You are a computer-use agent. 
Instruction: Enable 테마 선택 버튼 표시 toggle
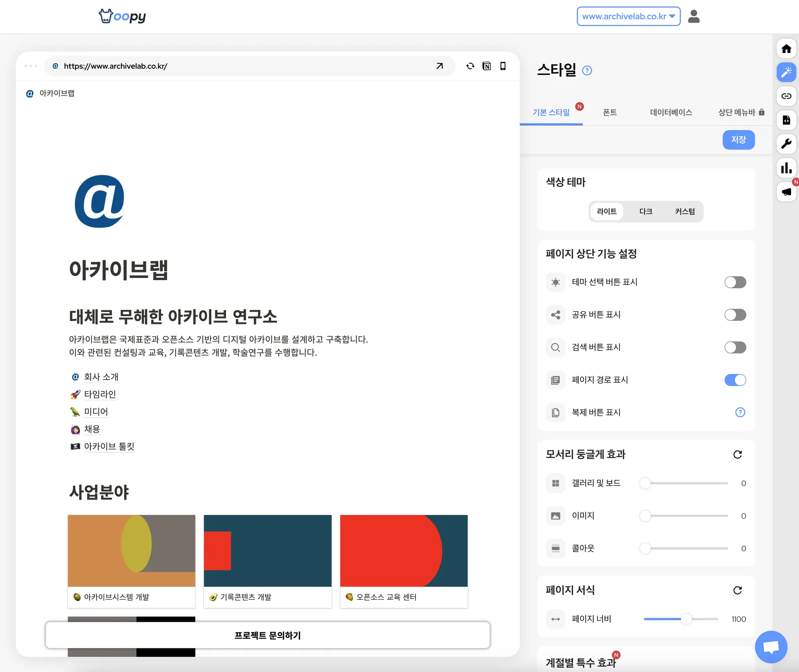735,282
